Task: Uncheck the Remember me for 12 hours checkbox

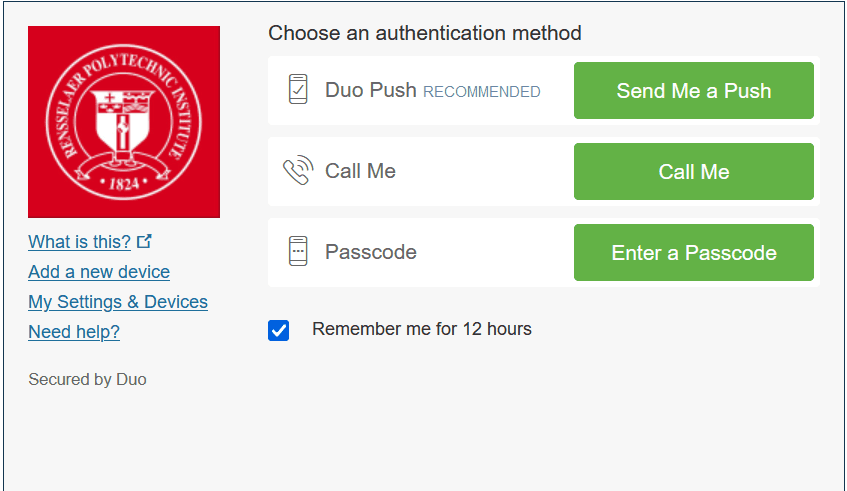Action: pos(279,330)
